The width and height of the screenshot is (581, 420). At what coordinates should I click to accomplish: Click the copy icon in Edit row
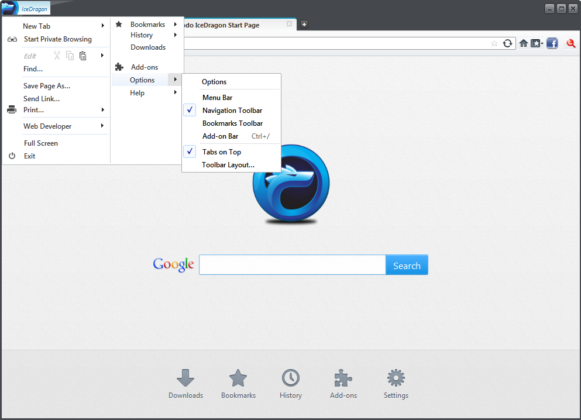70,56
